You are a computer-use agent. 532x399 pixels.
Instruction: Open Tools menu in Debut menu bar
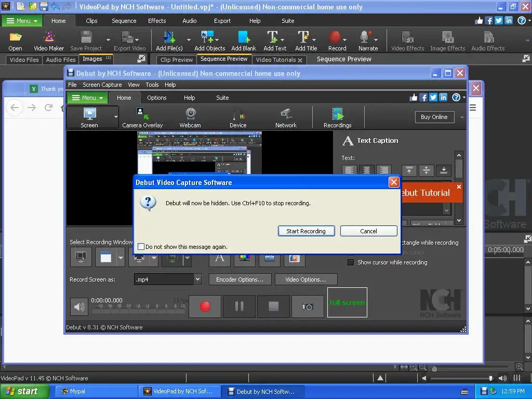(152, 85)
